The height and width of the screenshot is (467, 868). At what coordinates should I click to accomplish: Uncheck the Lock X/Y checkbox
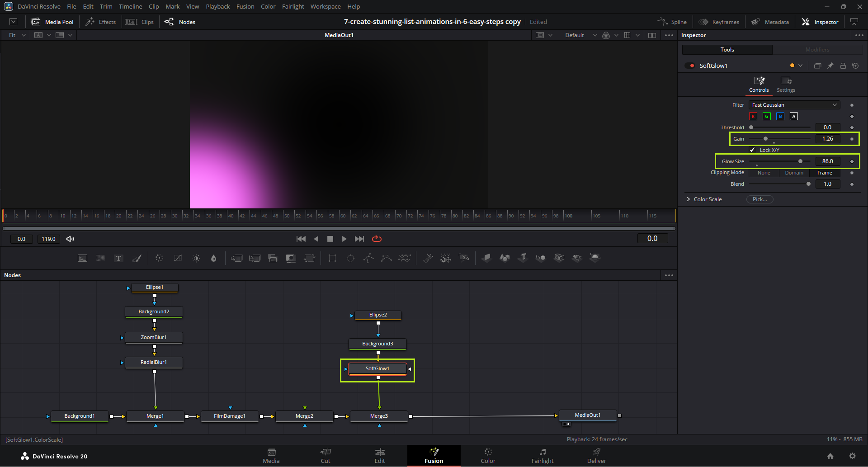click(x=752, y=150)
